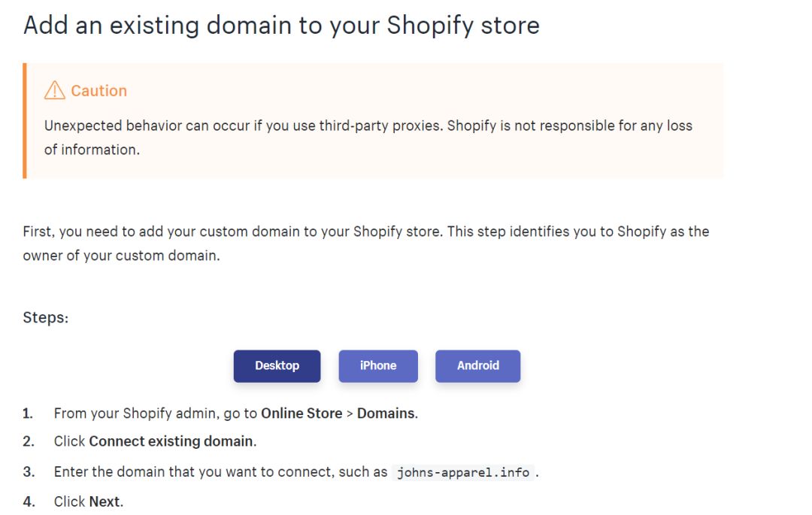Click the 'Add an existing domain' page heading

click(x=281, y=26)
